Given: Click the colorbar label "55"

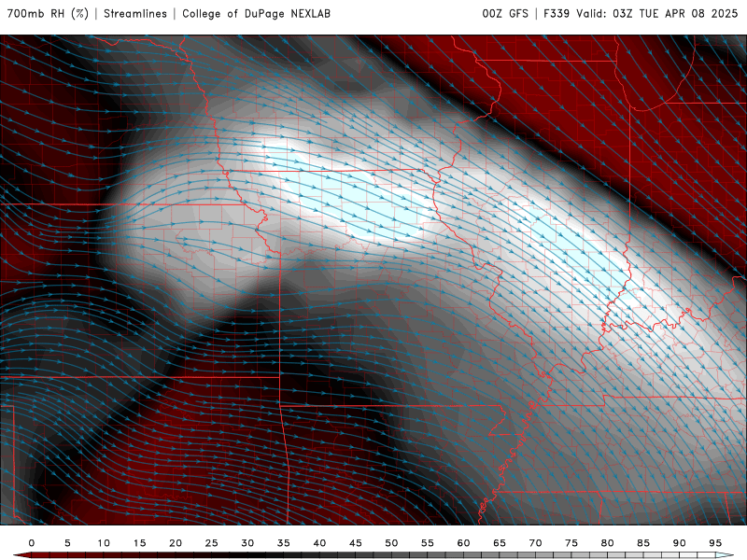Looking at the screenshot, I should pyautogui.click(x=428, y=543).
